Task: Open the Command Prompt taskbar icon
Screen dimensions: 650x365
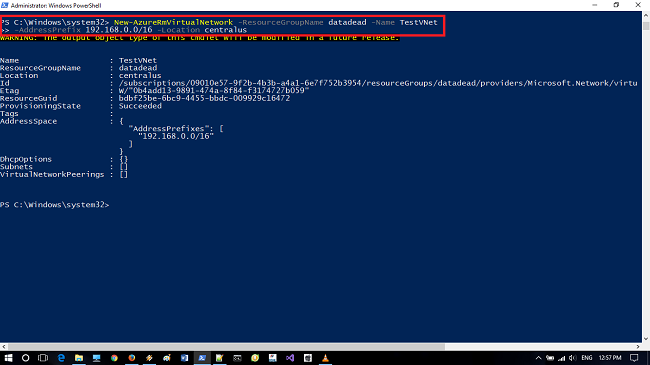Action: tap(237, 358)
